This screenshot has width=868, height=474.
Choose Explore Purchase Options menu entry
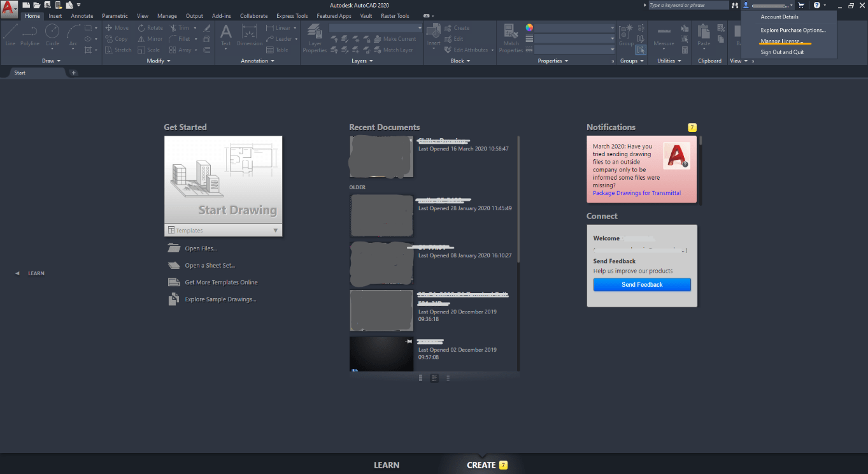(793, 30)
